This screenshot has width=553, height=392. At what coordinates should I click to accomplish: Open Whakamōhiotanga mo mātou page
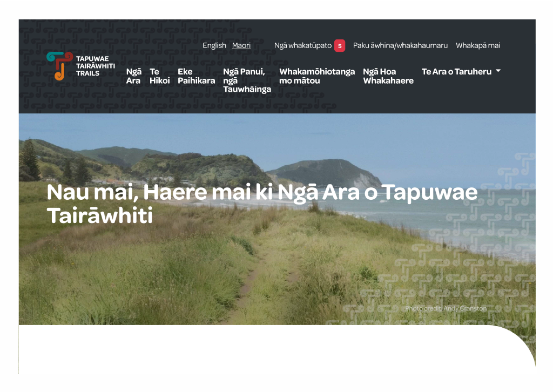pos(316,76)
